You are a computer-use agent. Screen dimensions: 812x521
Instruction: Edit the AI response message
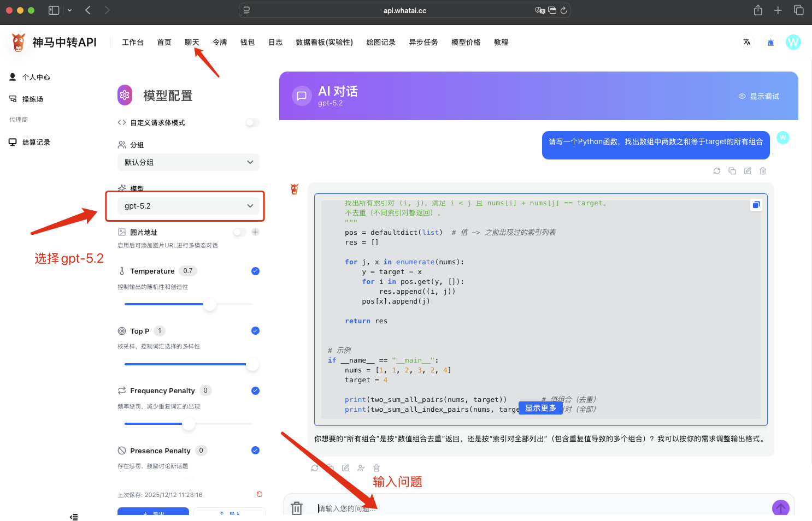click(x=345, y=468)
